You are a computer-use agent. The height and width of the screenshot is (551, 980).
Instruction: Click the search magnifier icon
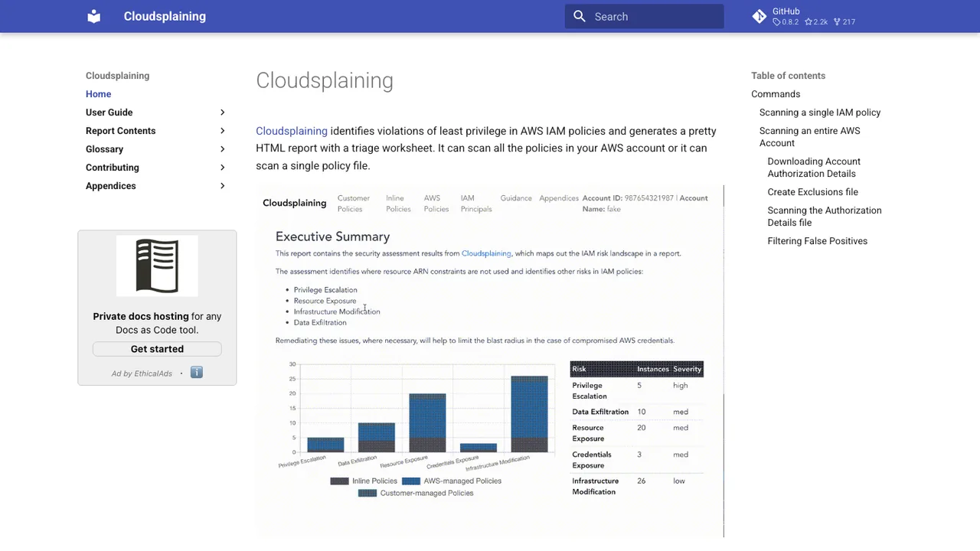click(580, 16)
